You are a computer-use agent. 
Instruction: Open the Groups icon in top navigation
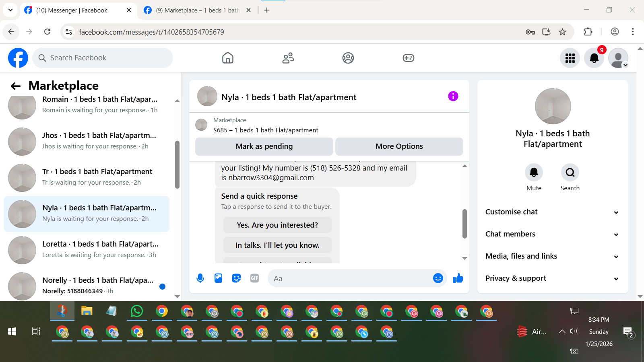coord(348,58)
